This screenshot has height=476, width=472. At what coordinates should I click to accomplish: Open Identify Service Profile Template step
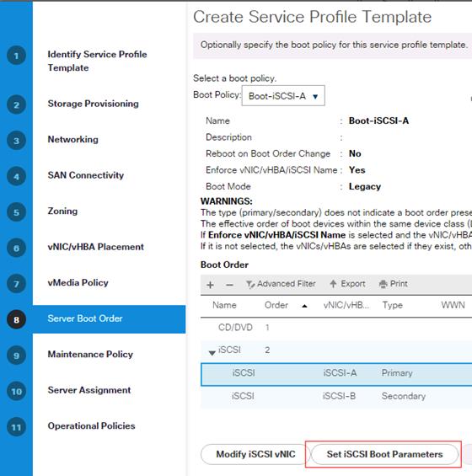coord(97,61)
